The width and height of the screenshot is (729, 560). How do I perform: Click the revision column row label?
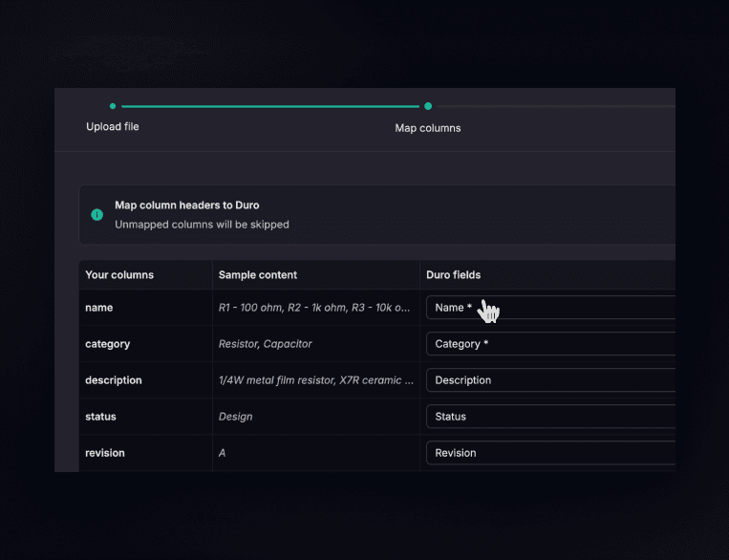(x=105, y=453)
